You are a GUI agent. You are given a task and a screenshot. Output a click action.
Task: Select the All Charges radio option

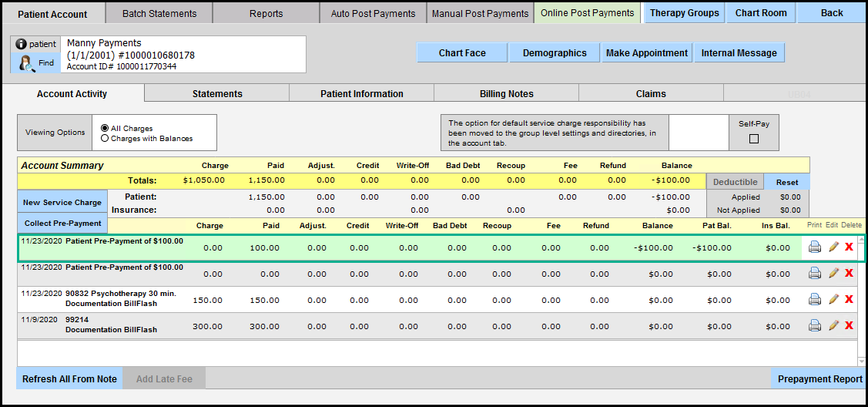105,128
